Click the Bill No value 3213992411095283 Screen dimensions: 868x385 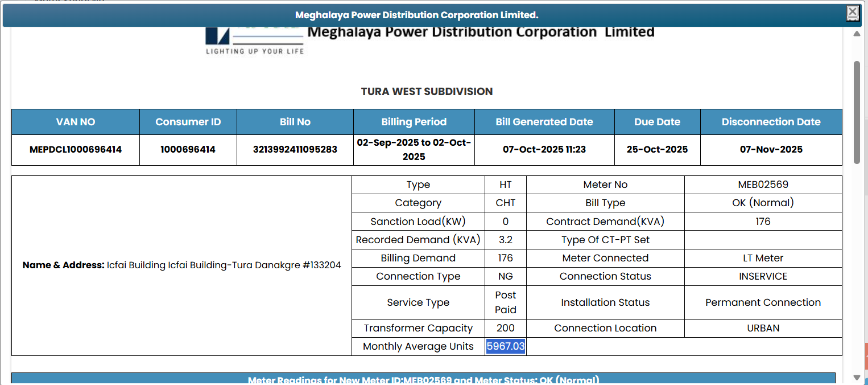pos(295,150)
